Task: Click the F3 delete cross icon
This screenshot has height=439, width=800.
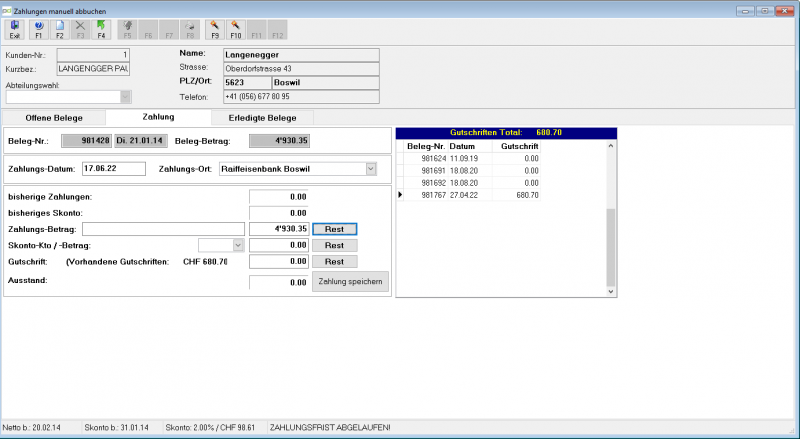Action: (80, 30)
